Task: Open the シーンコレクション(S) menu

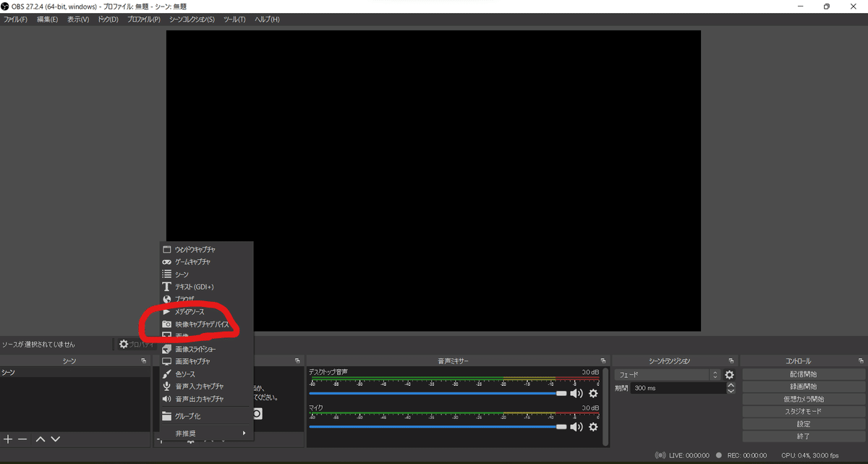Action: [x=192, y=20]
